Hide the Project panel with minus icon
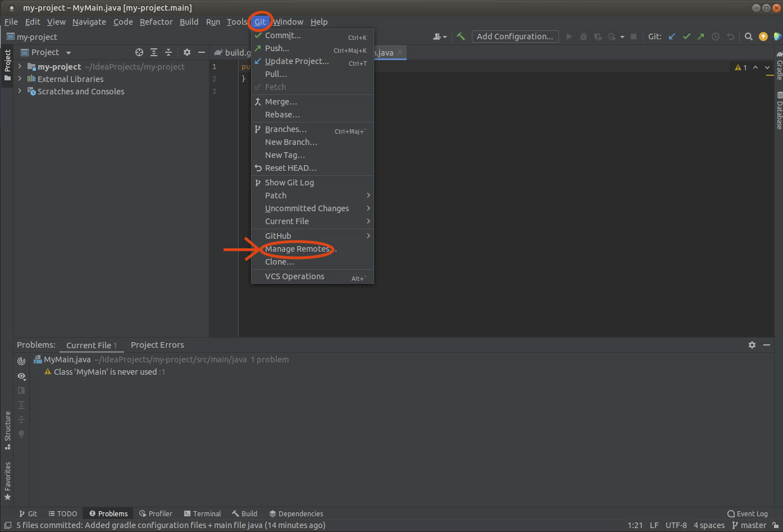 coord(202,52)
